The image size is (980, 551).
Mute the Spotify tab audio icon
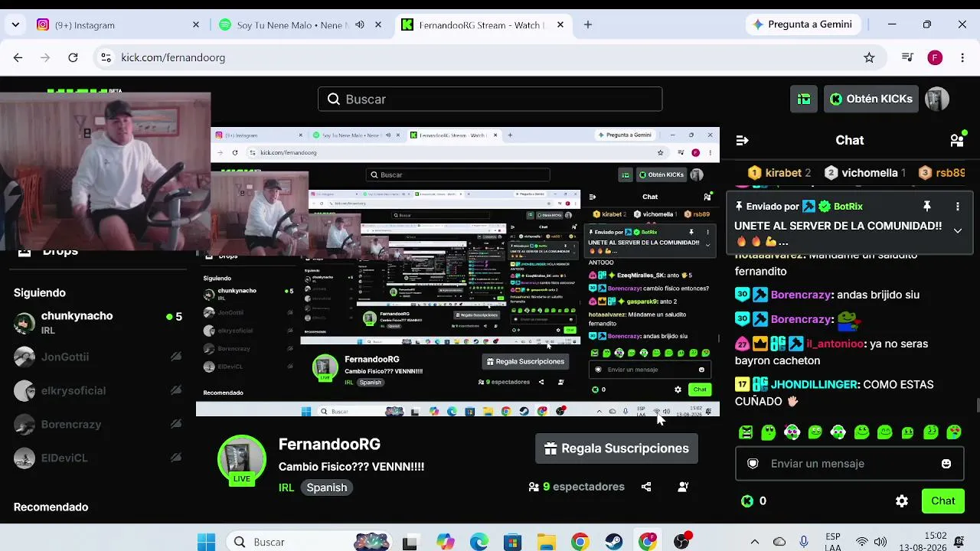click(x=360, y=24)
